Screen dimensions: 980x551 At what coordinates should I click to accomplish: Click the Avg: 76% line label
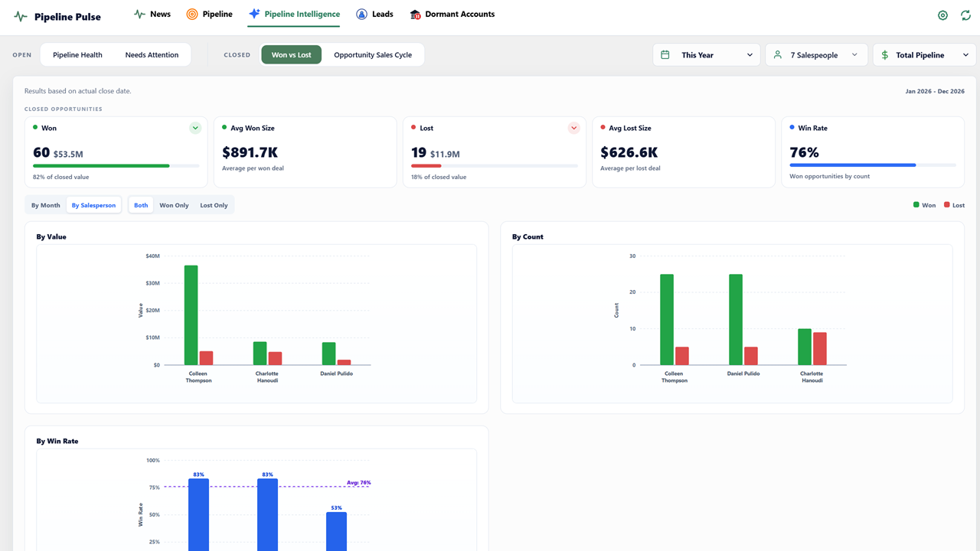pos(358,483)
